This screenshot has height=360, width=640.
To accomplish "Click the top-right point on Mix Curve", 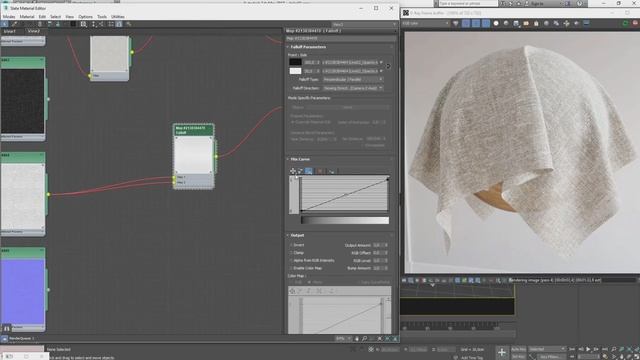I will [387, 179].
